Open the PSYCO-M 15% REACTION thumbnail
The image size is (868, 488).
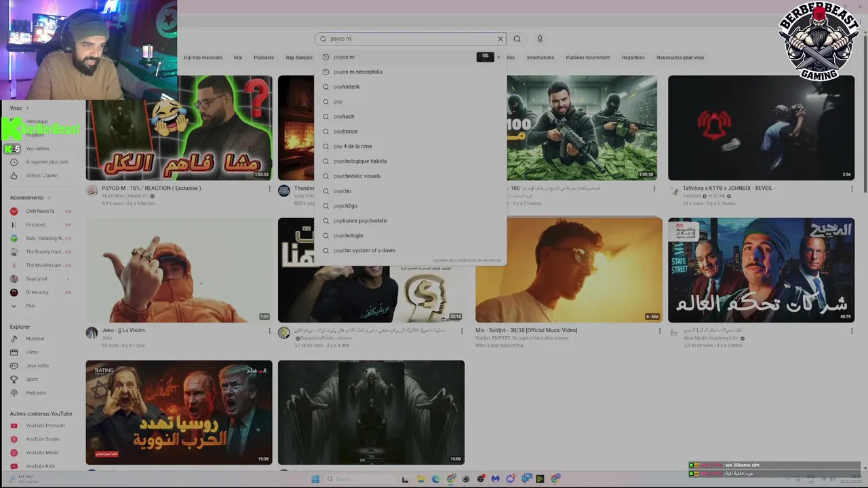[179, 127]
